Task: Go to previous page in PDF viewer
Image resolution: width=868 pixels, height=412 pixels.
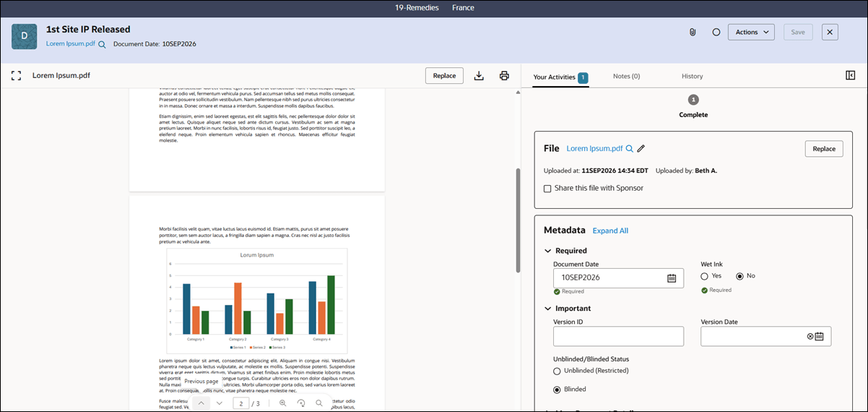Action: (201, 403)
